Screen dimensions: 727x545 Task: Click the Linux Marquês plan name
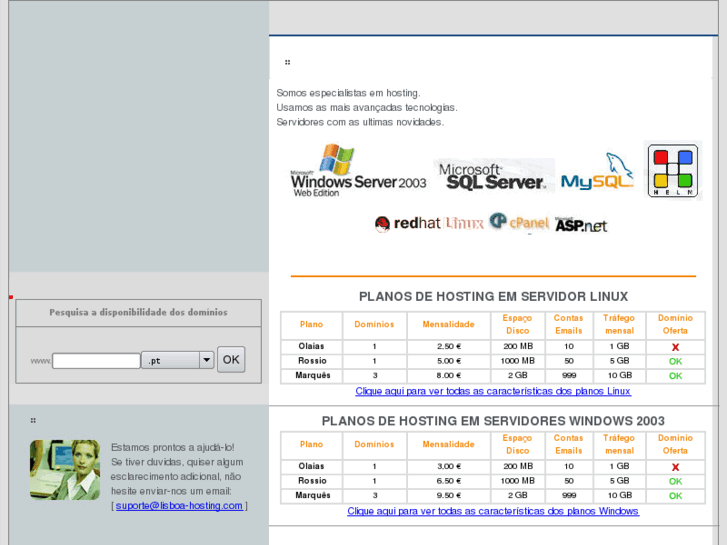tap(312, 375)
